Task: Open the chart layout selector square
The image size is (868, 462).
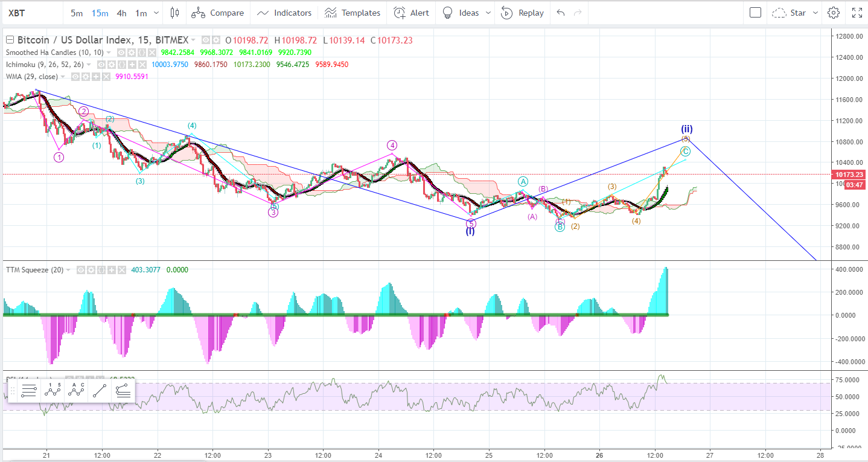Action: [755, 13]
